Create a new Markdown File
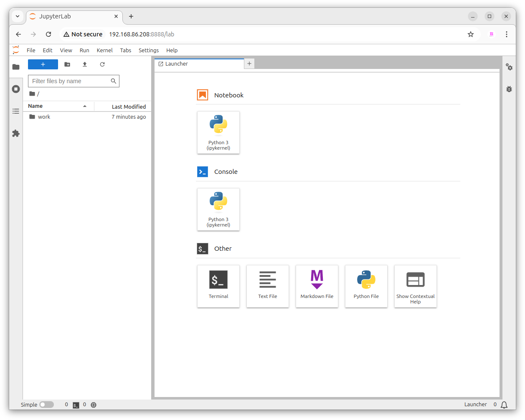Viewport: 525px width, 420px height. (x=317, y=286)
